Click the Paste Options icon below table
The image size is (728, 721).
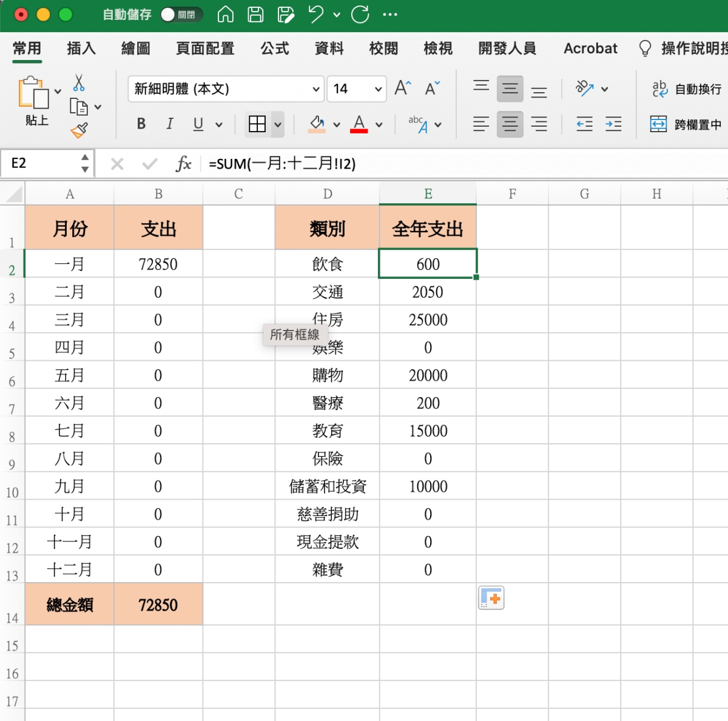pos(491,599)
